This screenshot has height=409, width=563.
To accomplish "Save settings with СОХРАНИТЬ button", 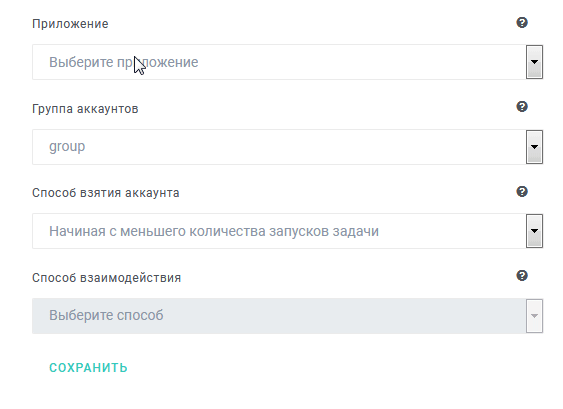I will (x=88, y=368).
